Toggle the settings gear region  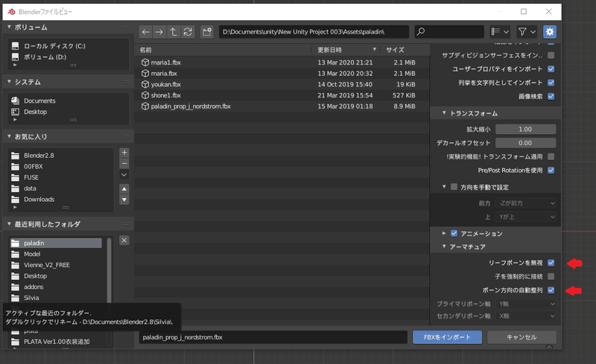pyautogui.click(x=550, y=32)
